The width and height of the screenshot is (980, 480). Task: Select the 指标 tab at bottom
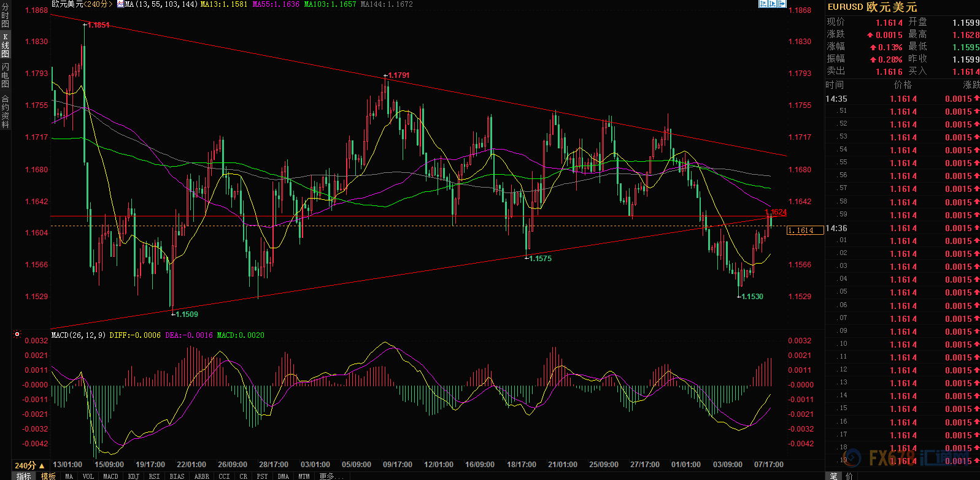24,476
